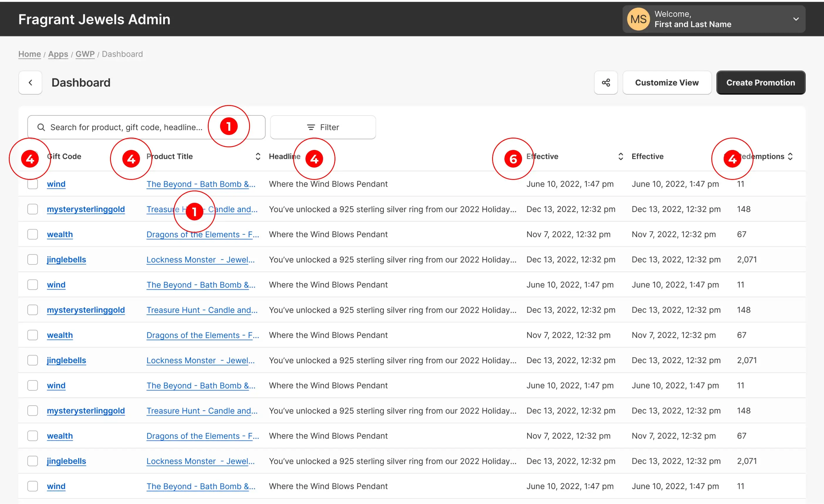Check the mysterysterlinggold row checkbox in second row
Image resolution: width=824 pixels, height=504 pixels.
pyautogui.click(x=33, y=209)
